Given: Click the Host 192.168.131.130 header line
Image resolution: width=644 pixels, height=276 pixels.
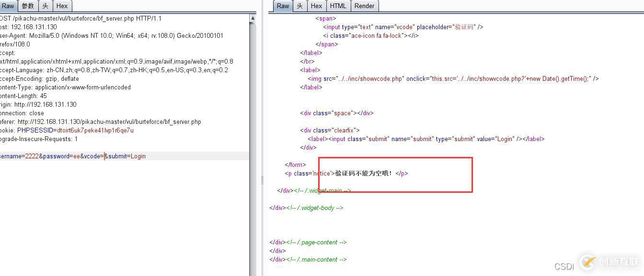Looking at the screenshot, I should 28,27.
